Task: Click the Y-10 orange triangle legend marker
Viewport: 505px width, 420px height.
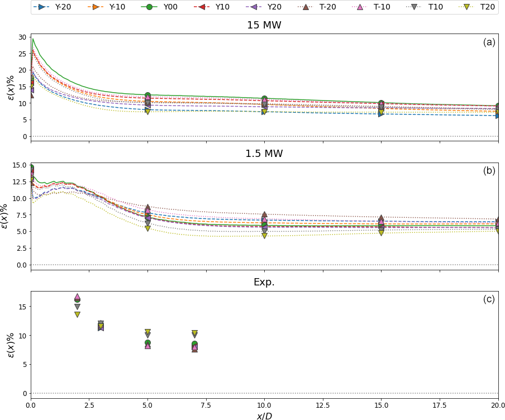Action: [x=95, y=7]
